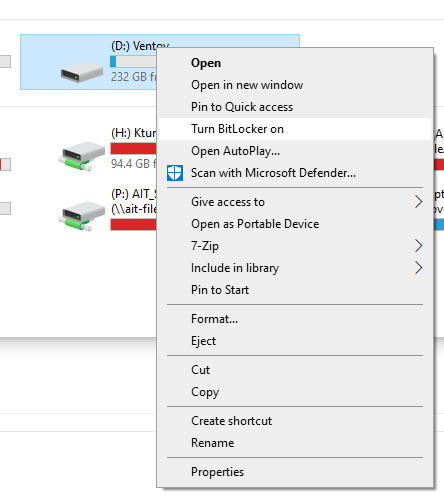Screen dimensions: 444x496
Task: Choose Create shortcut
Action: coord(295,421)
